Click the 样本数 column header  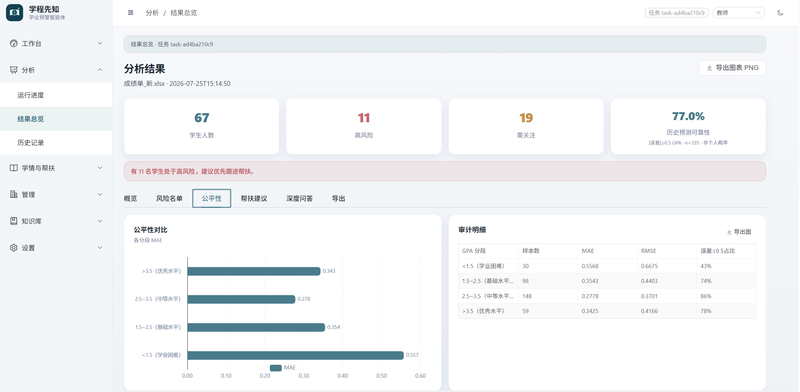tap(548, 251)
